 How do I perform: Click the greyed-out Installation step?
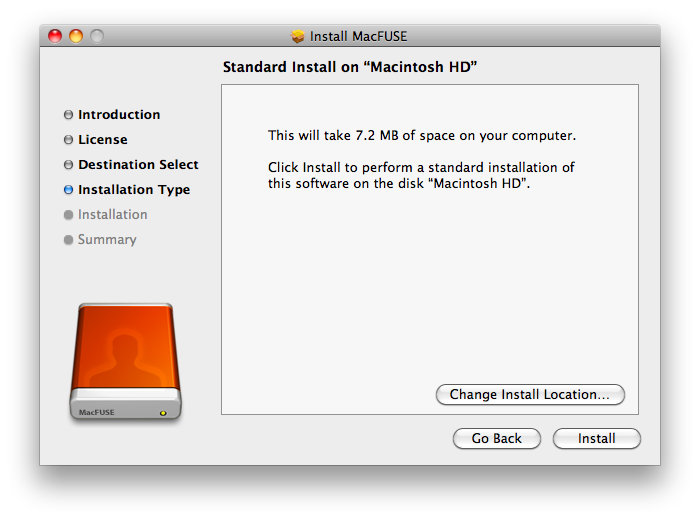[x=113, y=215]
